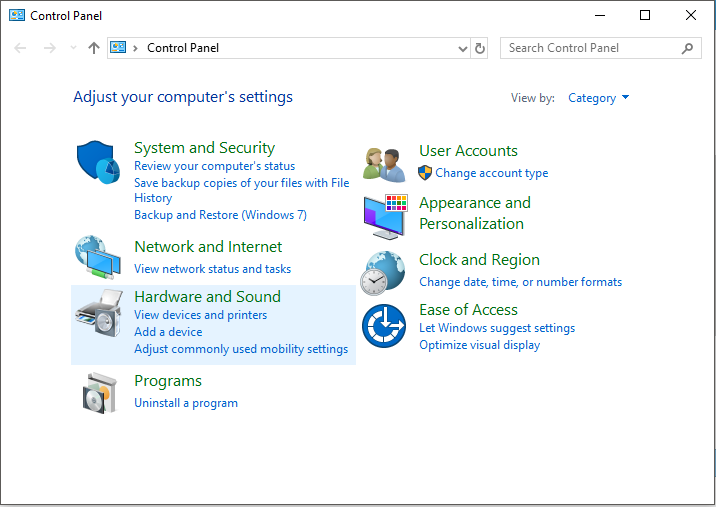716x507 pixels.
Task: Click Change account type link
Action: pos(491,173)
